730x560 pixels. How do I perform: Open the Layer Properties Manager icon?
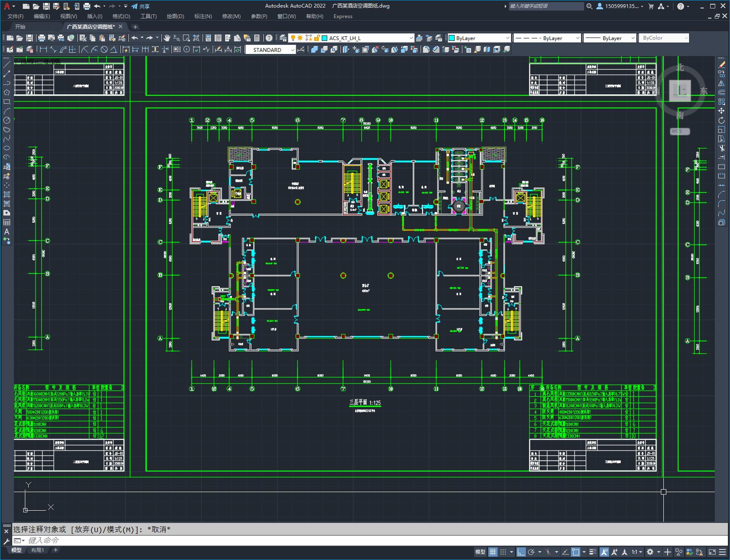pyautogui.click(x=283, y=38)
